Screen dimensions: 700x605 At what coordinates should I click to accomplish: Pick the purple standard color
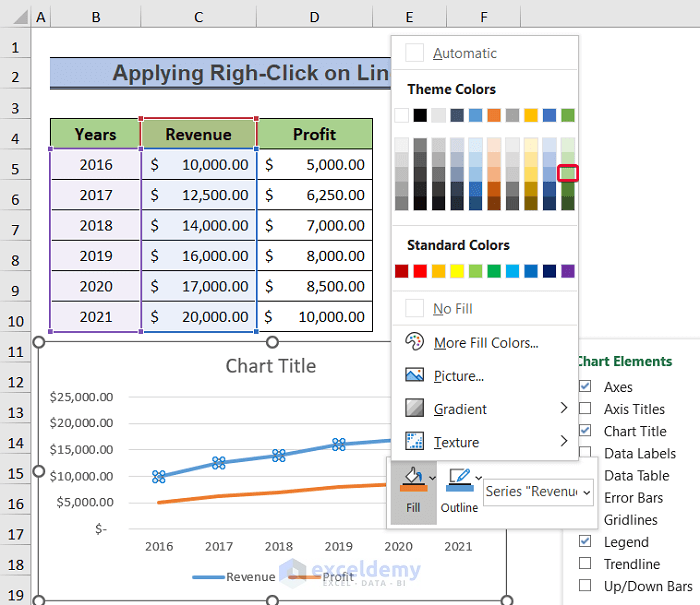tap(568, 271)
